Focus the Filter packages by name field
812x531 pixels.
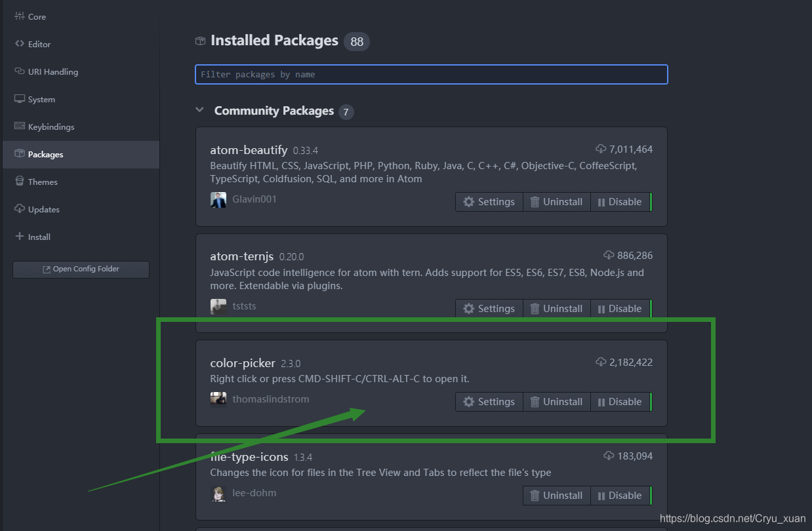tap(432, 75)
